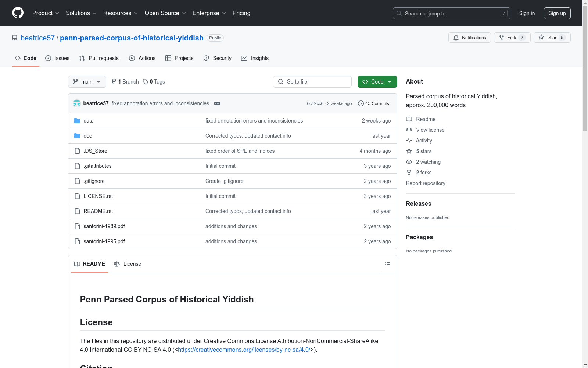Open the Issues tab
This screenshot has height=368, width=588.
pos(57,58)
